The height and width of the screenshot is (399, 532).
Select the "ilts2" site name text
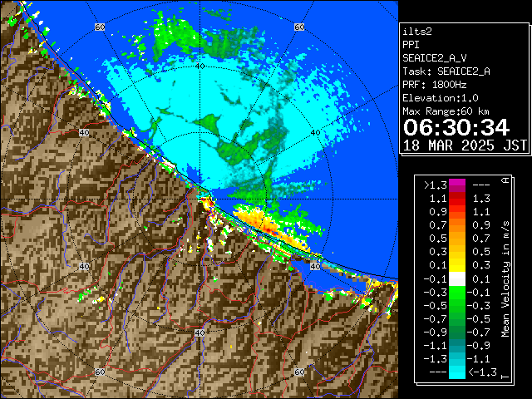pyautogui.click(x=417, y=32)
